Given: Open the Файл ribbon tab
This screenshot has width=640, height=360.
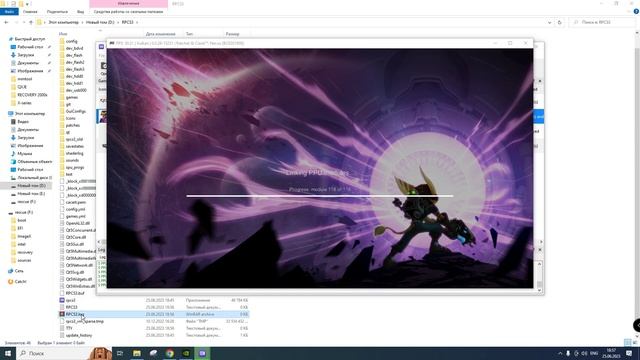Looking at the screenshot, I should point(9,12).
